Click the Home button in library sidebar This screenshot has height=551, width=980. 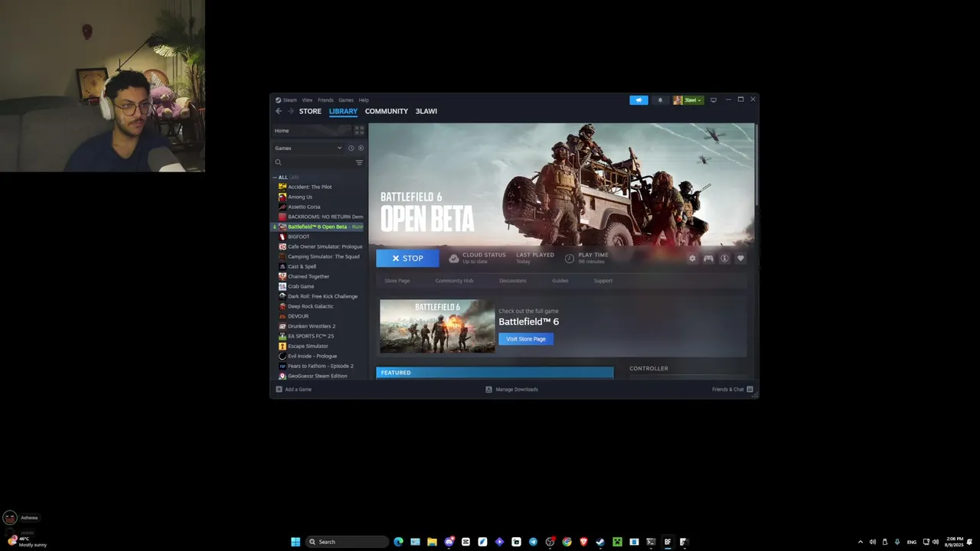311,131
